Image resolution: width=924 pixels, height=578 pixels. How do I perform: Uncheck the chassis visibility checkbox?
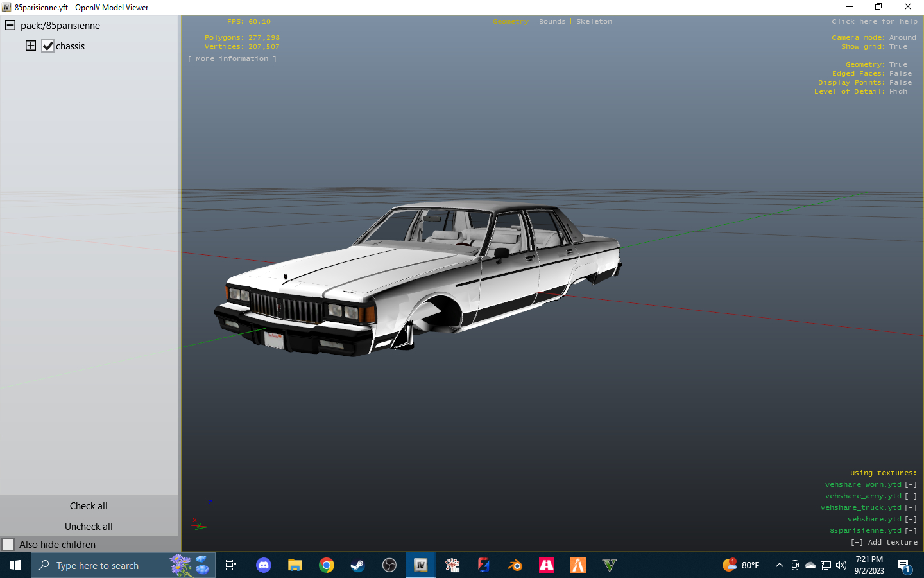tap(48, 46)
